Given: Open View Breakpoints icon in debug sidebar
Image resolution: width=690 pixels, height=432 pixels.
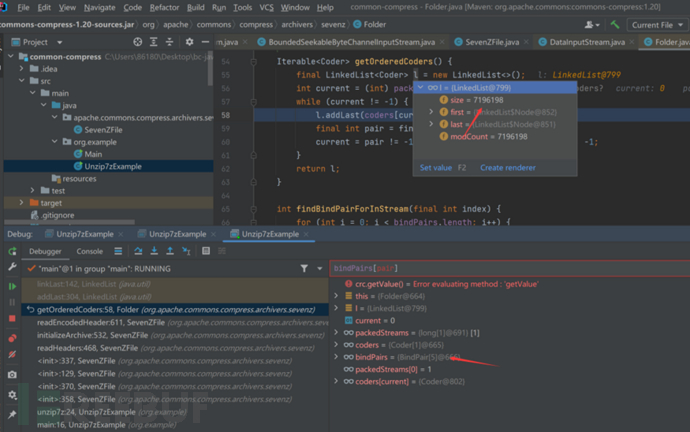Looking at the screenshot, I should (x=12, y=338).
